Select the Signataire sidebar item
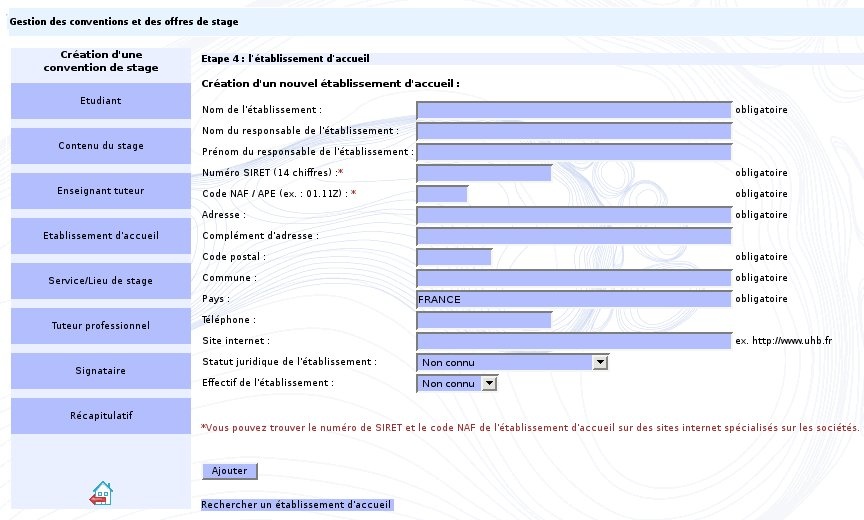The image size is (864, 520). 100,371
